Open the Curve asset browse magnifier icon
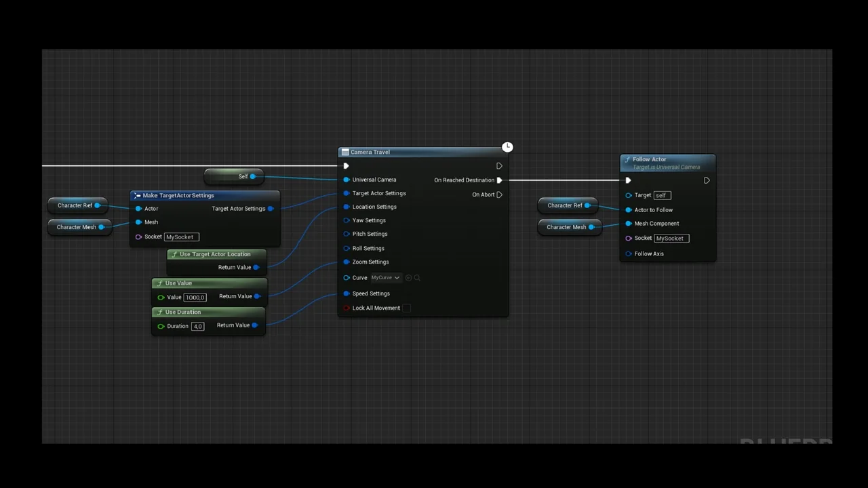Image resolution: width=868 pixels, height=488 pixels. pyautogui.click(x=417, y=277)
